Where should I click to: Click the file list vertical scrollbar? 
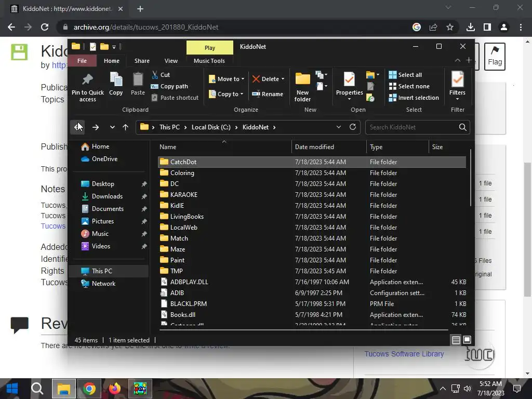[x=471, y=178]
